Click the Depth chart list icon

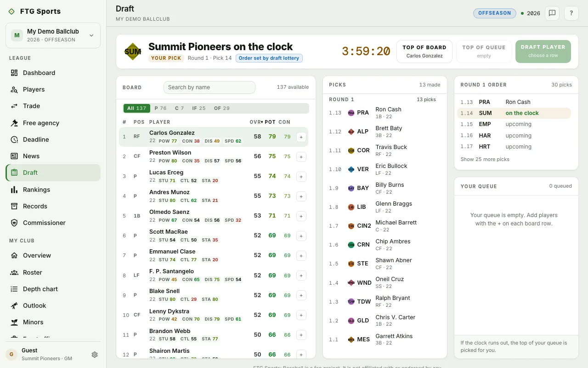14,289
